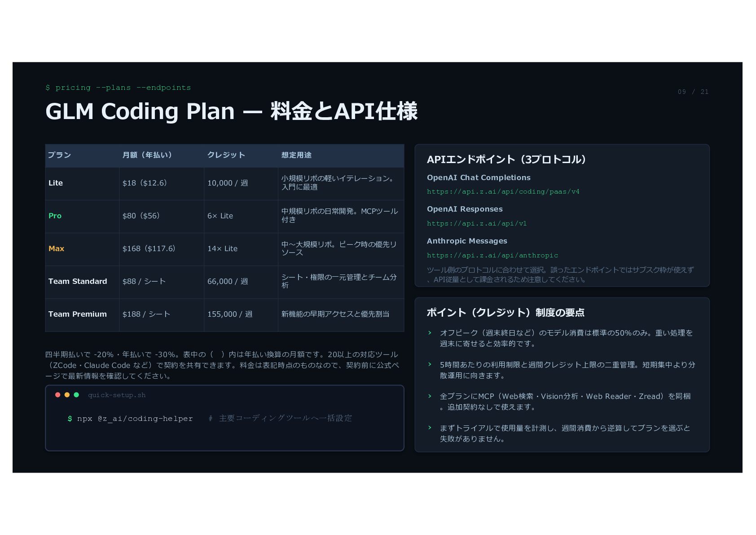Click the yellow dot in quick-setup.sh window

67,395
